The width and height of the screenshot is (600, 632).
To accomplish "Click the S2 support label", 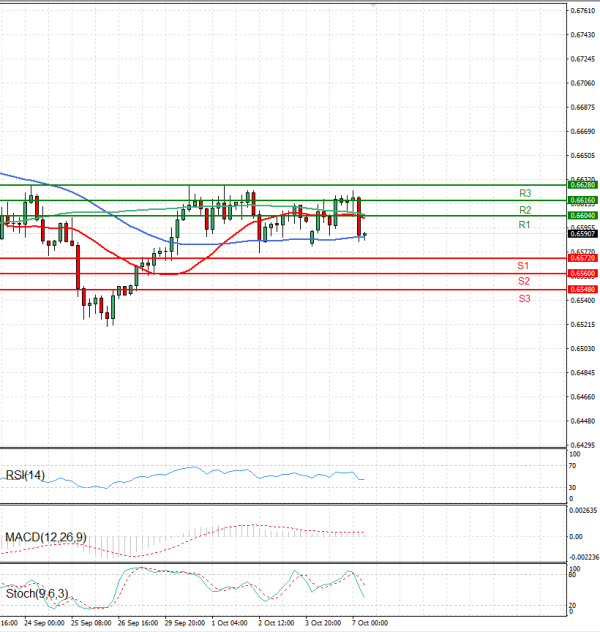I will (x=523, y=282).
